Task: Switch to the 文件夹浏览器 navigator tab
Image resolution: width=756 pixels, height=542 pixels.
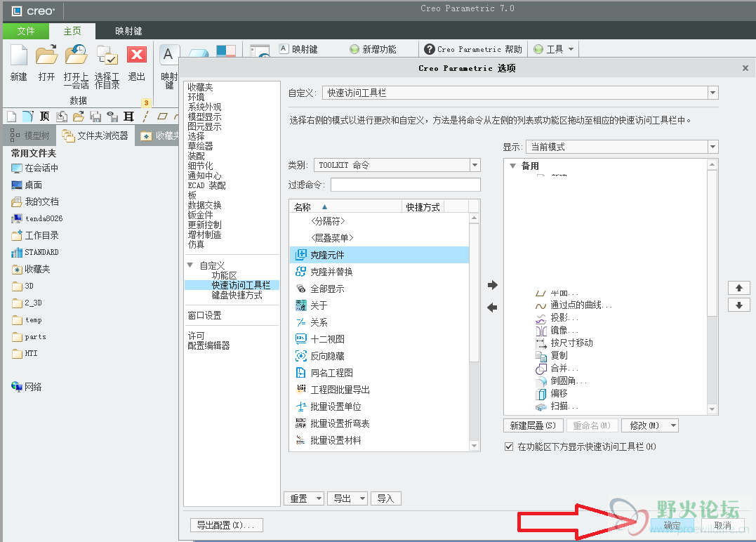Action: coord(95,136)
